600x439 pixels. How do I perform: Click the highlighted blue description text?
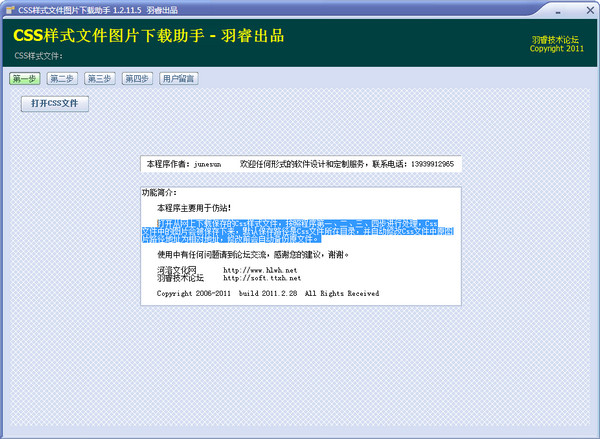coord(298,231)
